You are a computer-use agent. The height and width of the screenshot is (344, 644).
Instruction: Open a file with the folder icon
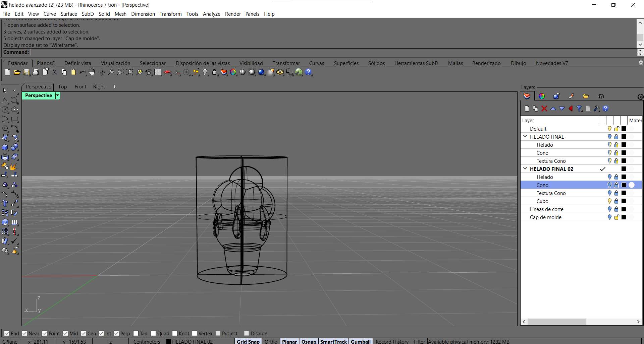coord(17,72)
